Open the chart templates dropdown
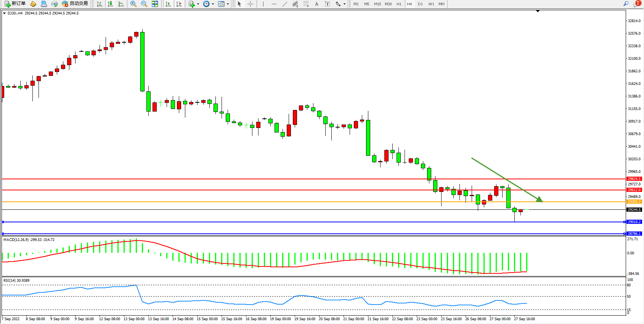The height and width of the screenshot is (324, 644). pyautogui.click(x=228, y=4)
